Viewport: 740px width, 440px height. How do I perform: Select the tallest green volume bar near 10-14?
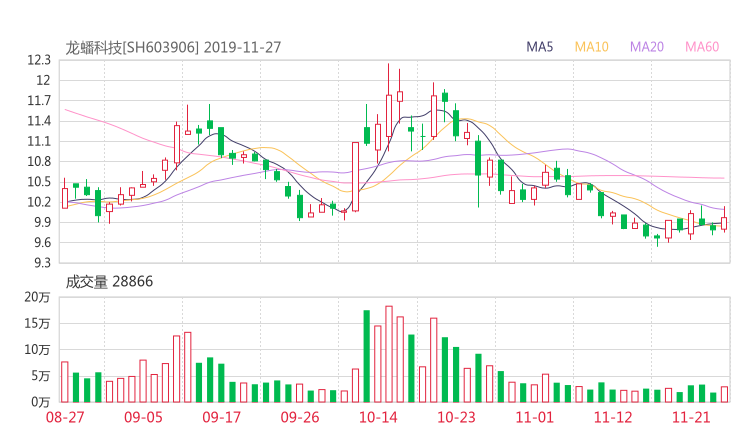pos(367,356)
